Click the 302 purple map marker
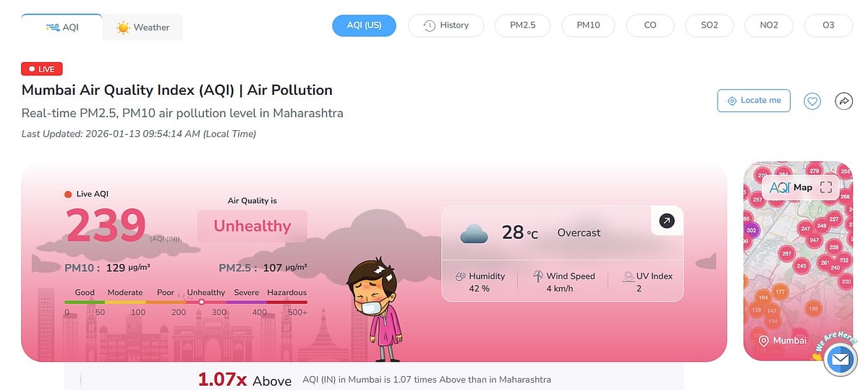868x390 pixels. click(x=751, y=230)
